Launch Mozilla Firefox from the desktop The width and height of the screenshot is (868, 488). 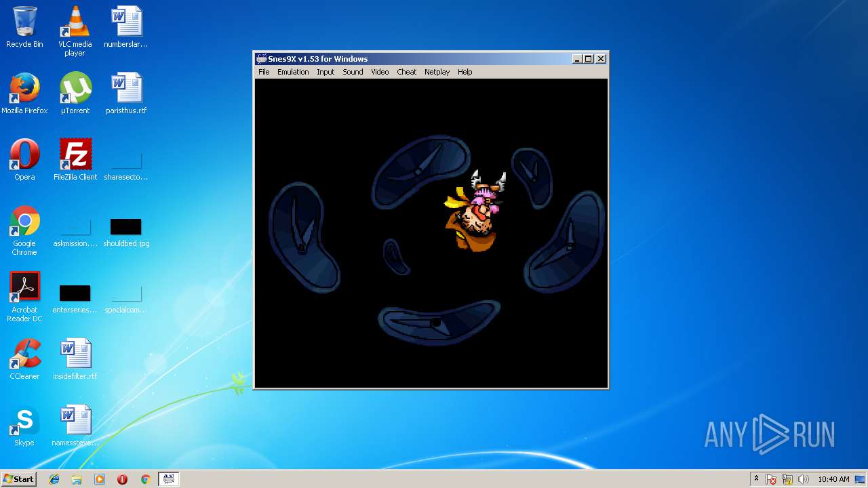[x=24, y=94]
